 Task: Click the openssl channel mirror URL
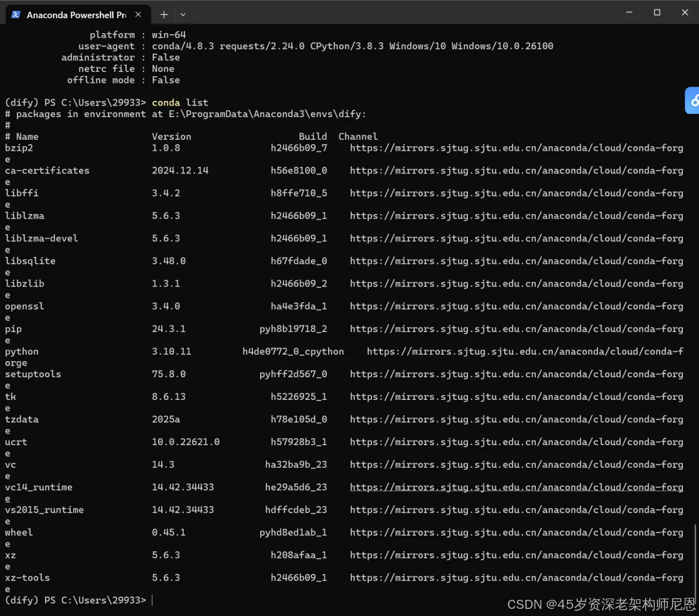tap(516, 306)
